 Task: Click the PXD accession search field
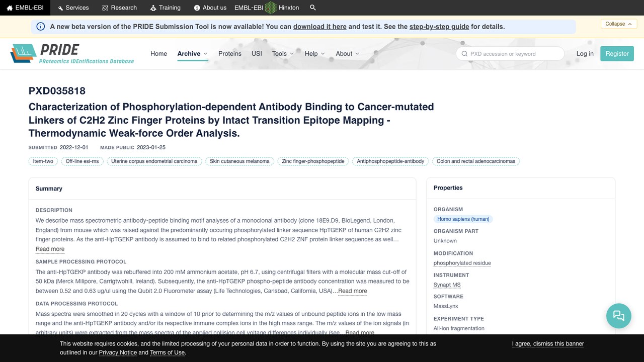click(x=510, y=54)
